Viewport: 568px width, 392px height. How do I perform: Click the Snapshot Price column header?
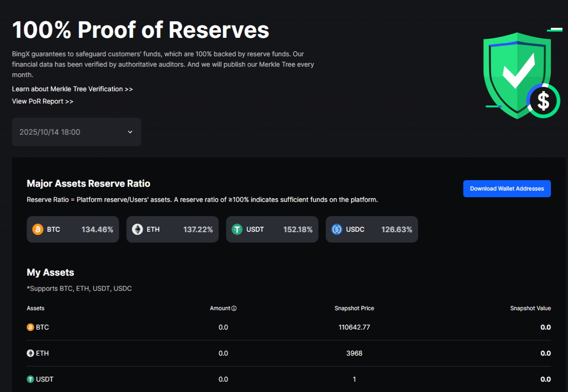point(355,308)
